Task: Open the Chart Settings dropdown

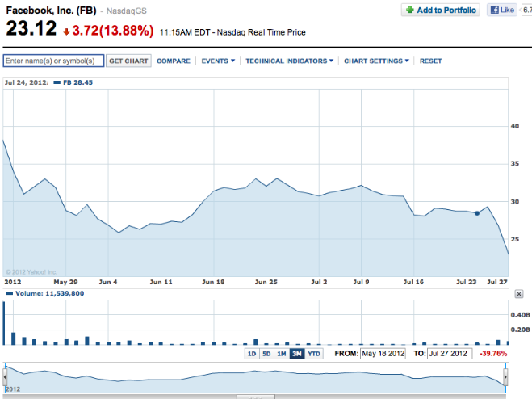Action: click(x=376, y=61)
